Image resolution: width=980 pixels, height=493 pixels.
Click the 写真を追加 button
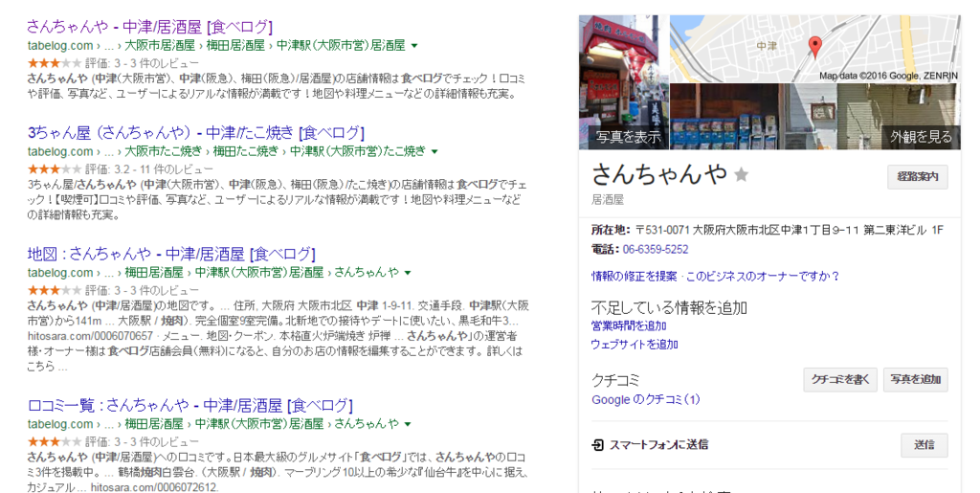916,379
